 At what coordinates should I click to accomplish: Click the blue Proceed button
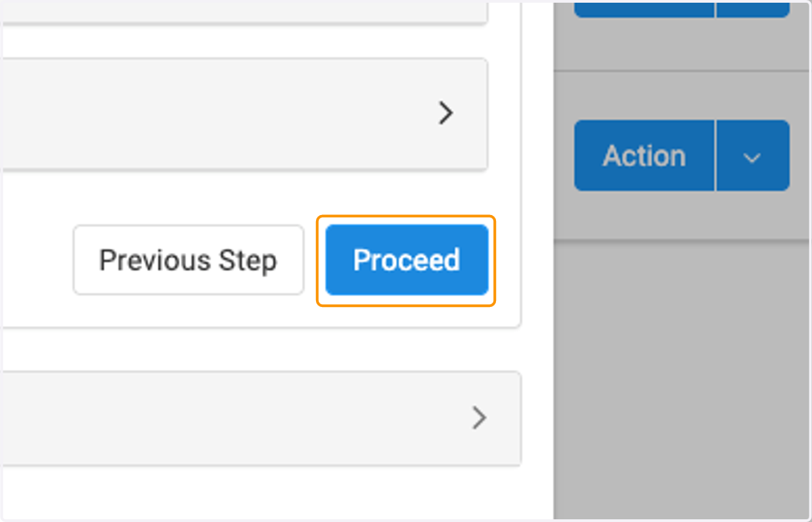[407, 260]
